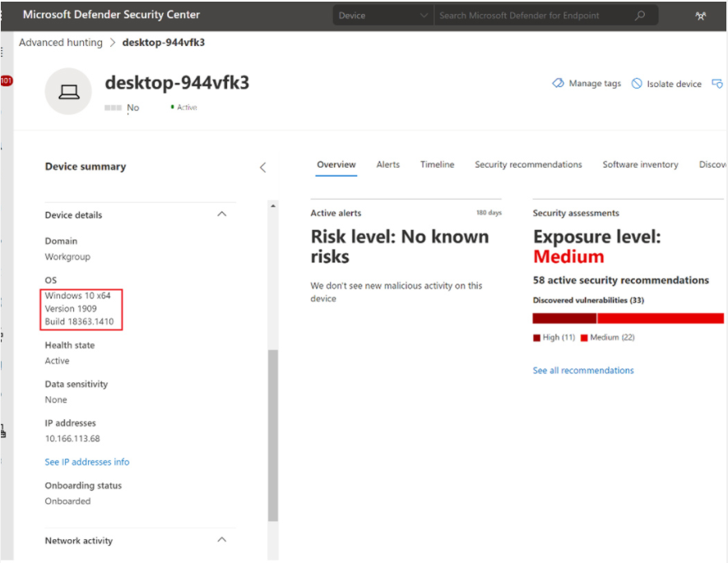Collapse the Device details section
The width and height of the screenshot is (728, 563).
pyautogui.click(x=221, y=215)
